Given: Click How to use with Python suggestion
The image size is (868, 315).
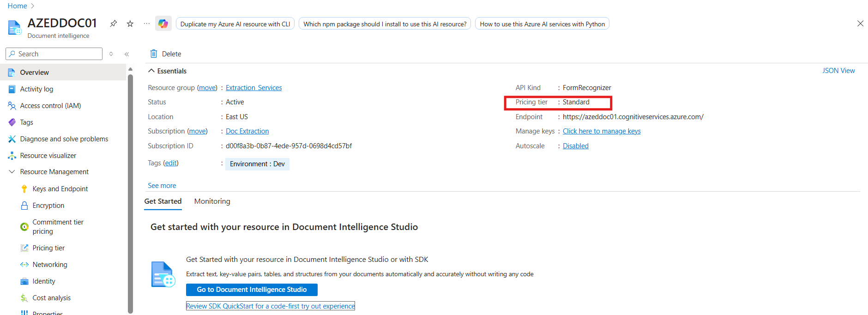Looking at the screenshot, I should coord(542,24).
